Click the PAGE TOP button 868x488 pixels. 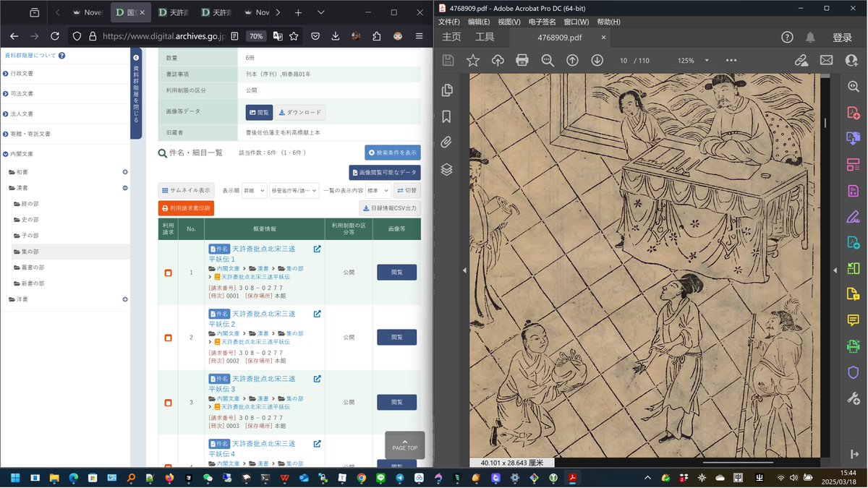(x=405, y=445)
